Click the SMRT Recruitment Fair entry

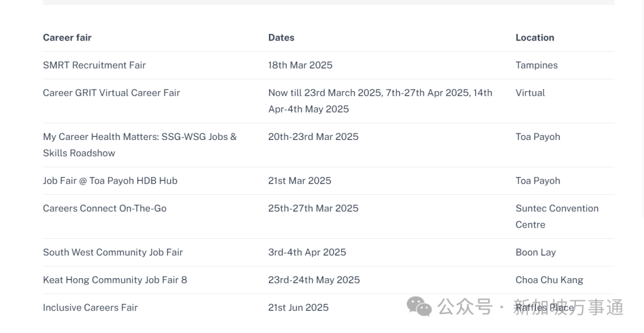pos(94,65)
